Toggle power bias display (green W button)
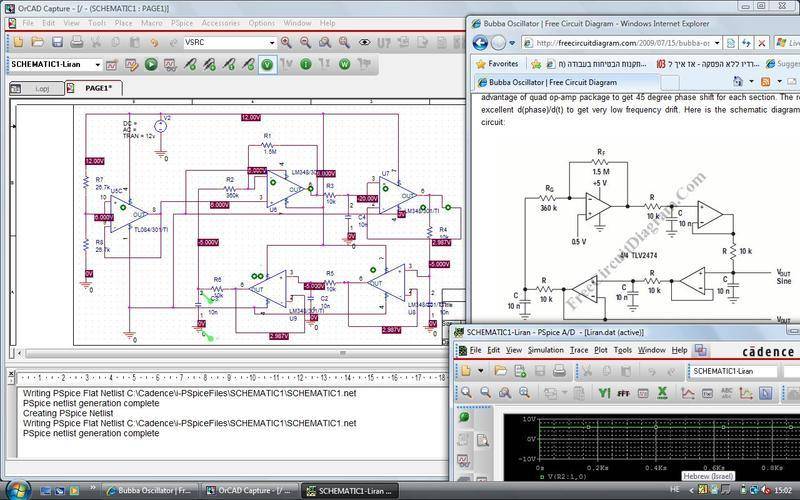 345,64
